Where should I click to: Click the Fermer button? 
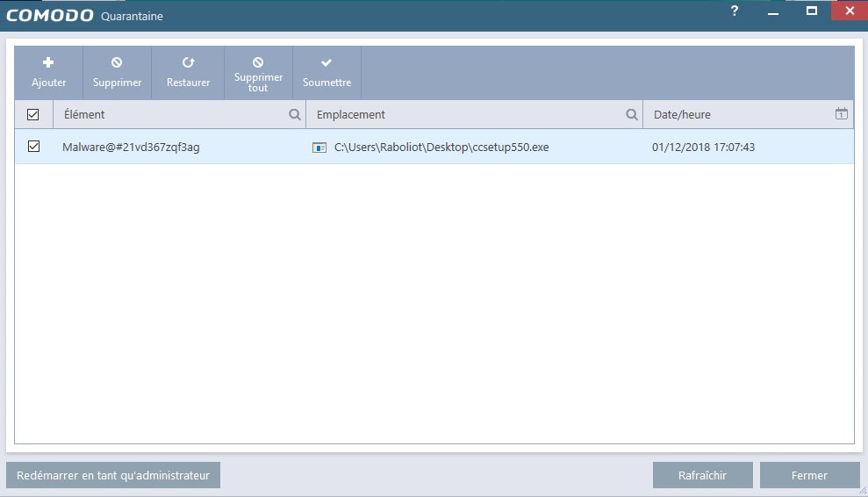pyautogui.click(x=809, y=475)
